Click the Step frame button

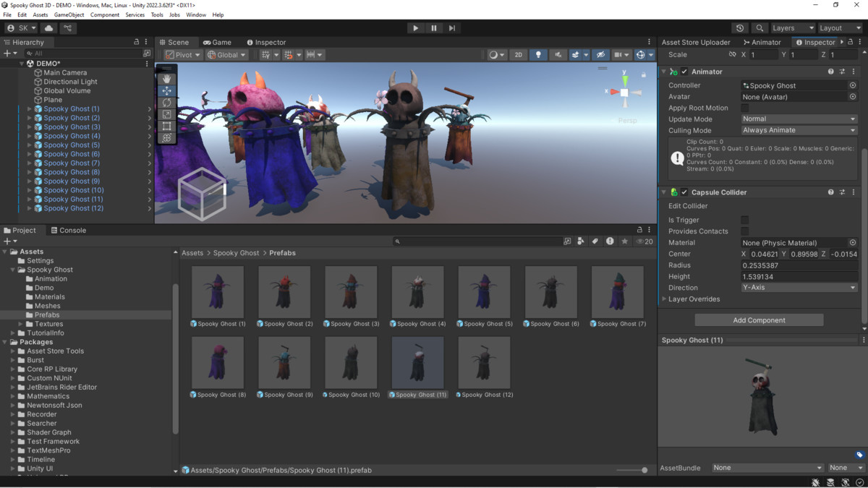452,28
